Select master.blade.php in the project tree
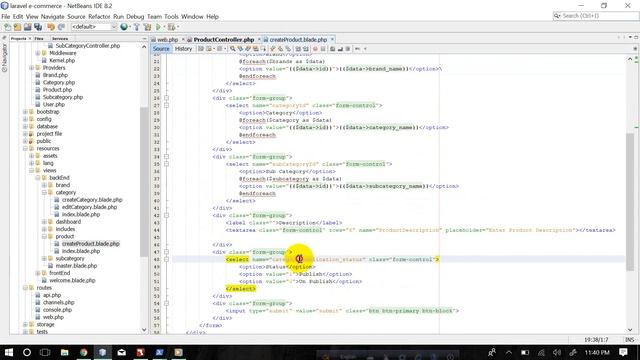Image resolution: width=640 pixels, height=360 pixels. coord(76,266)
